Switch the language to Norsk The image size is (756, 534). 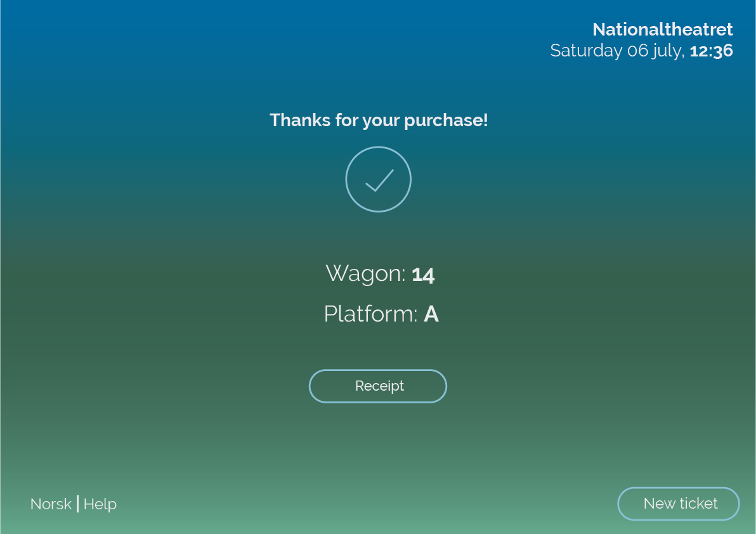coord(51,504)
